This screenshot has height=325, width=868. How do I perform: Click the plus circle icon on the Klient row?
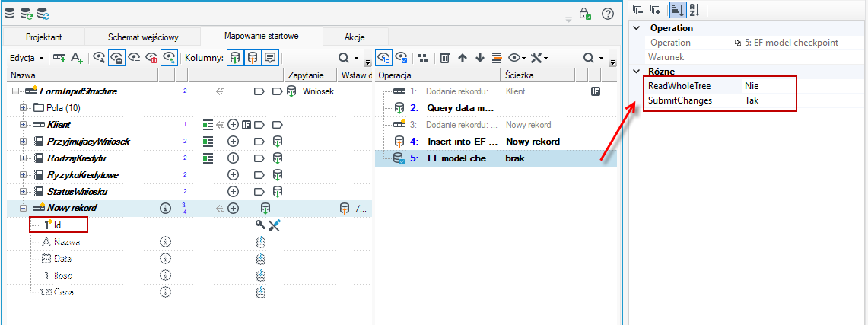[x=234, y=125]
